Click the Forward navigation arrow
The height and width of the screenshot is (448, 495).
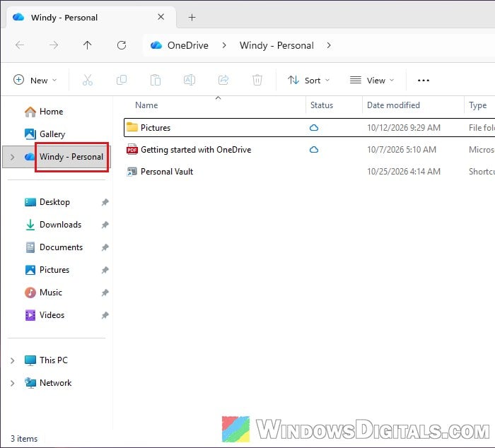[54, 45]
